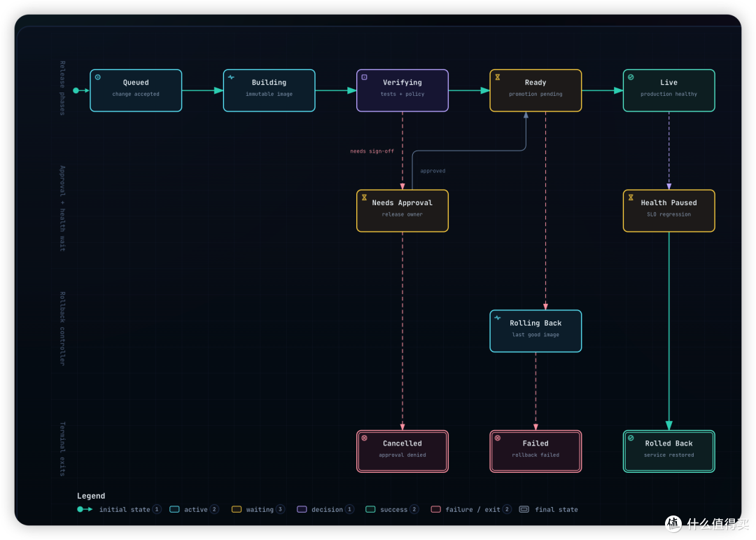Click the hourglass icon in Health Paused node
The height and width of the screenshot is (540, 756).
[631, 198]
